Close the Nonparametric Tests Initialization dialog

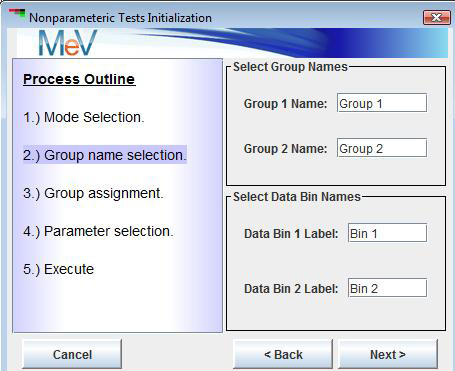pos(436,17)
